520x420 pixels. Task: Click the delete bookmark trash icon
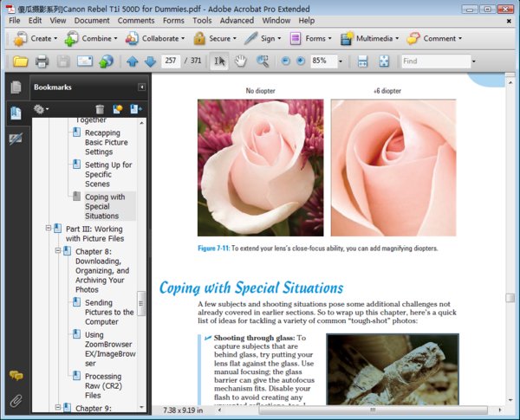pos(100,109)
